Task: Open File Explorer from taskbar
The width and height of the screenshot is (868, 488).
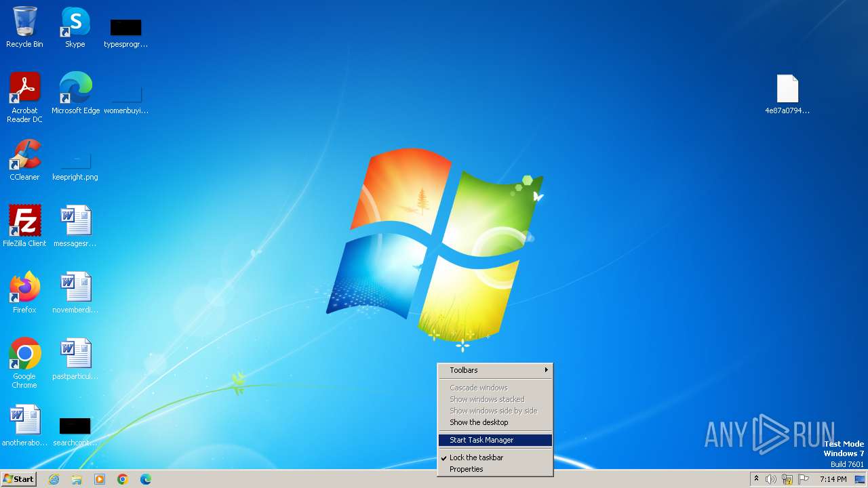Action: (77, 479)
